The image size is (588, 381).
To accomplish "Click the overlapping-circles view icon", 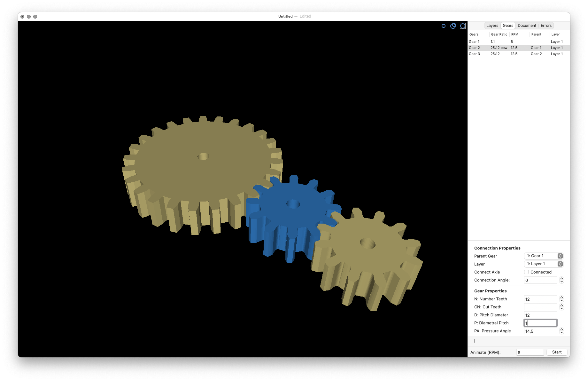I will click(x=453, y=26).
